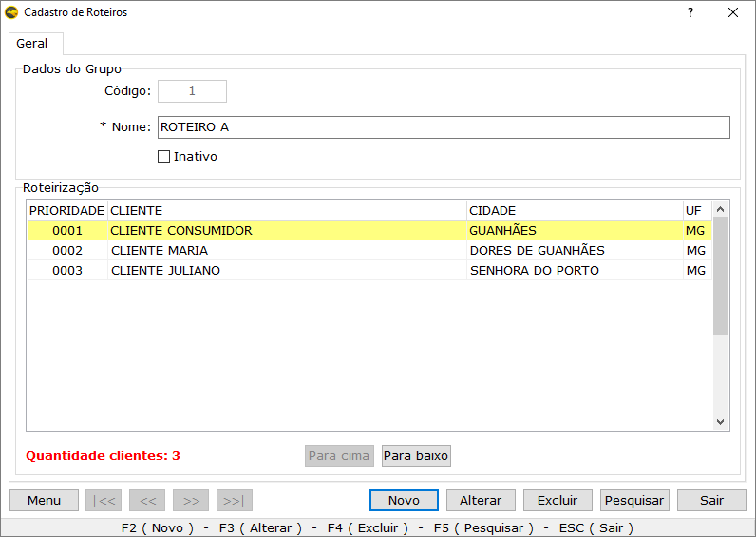Image resolution: width=756 pixels, height=537 pixels.
Task: Click the app icon in title bar
Action: click(x=11, y=12)
